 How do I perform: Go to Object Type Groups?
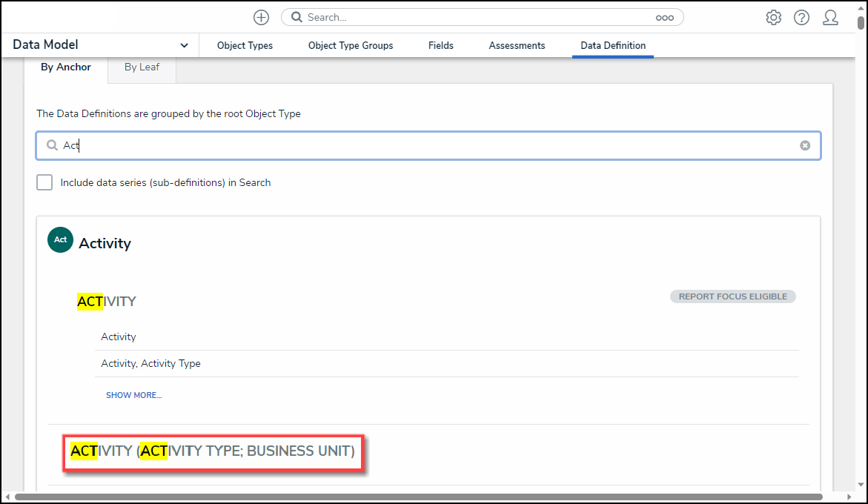click(351, 45)
